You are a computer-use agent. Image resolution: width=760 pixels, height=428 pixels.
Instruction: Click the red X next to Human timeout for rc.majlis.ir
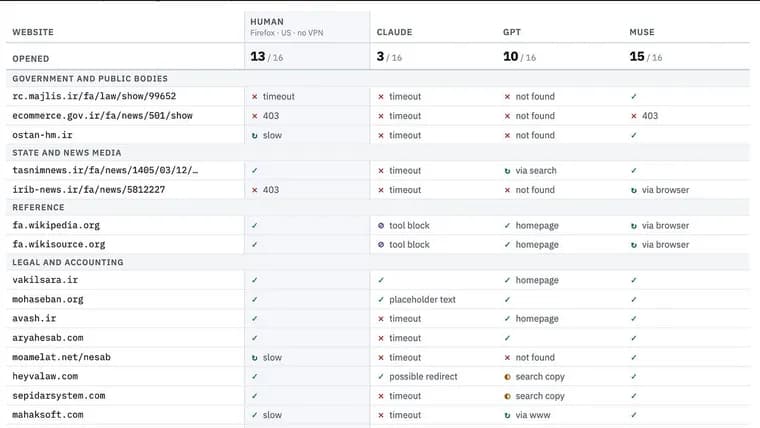click(x=254, y=97)
